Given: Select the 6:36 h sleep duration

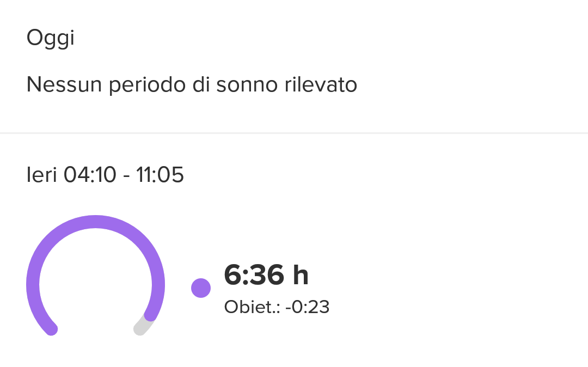Looking at the screenshot, I should (266, 275).
